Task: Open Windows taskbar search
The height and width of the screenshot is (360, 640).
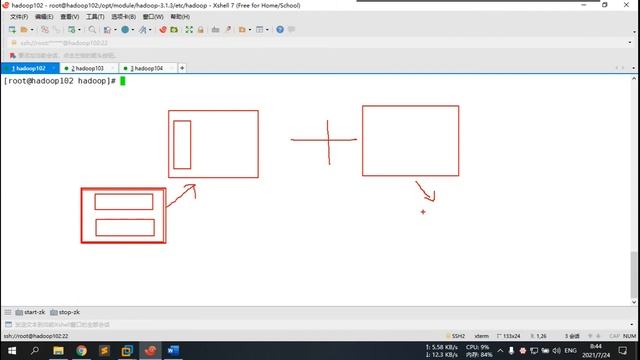Action: (x=35, y=351)
